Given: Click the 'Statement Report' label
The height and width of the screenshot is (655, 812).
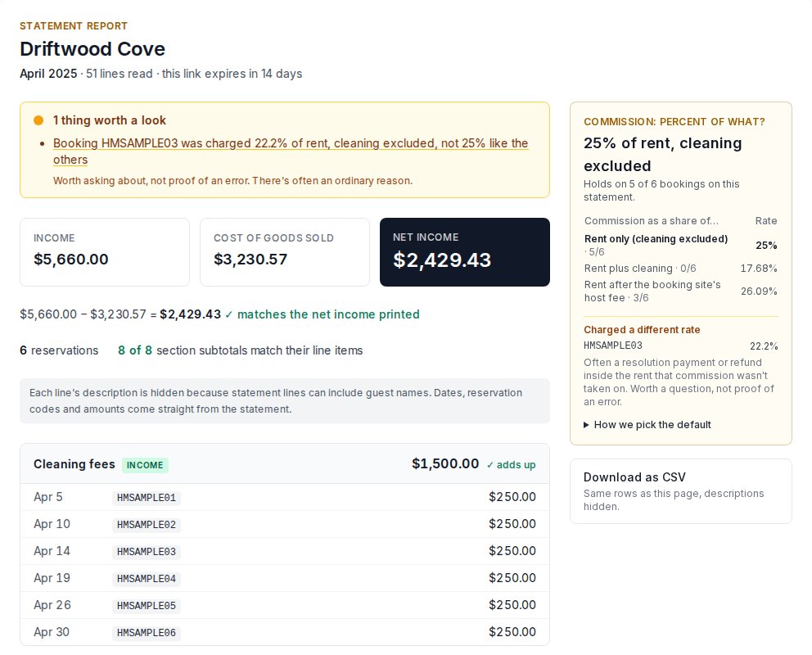Looking at the screenshot, I should tap(74, 26).
